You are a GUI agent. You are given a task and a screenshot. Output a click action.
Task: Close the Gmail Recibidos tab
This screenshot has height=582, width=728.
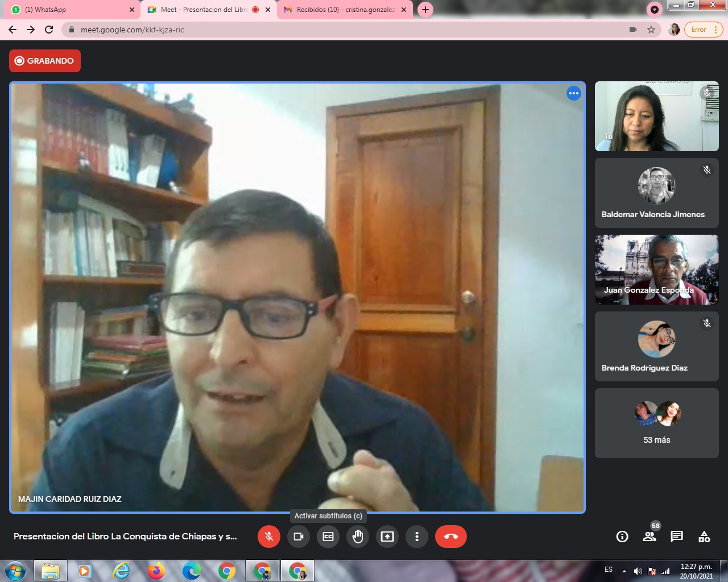click(x=404, y=10)
